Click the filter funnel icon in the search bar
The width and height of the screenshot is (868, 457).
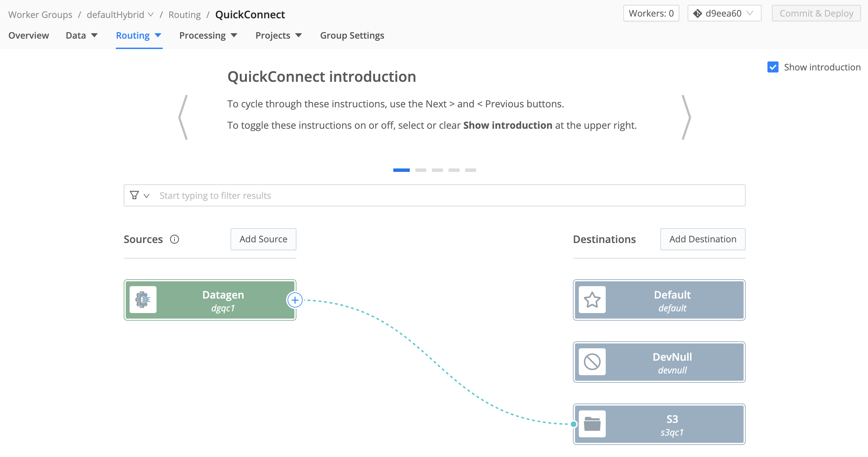click(135, 195)
